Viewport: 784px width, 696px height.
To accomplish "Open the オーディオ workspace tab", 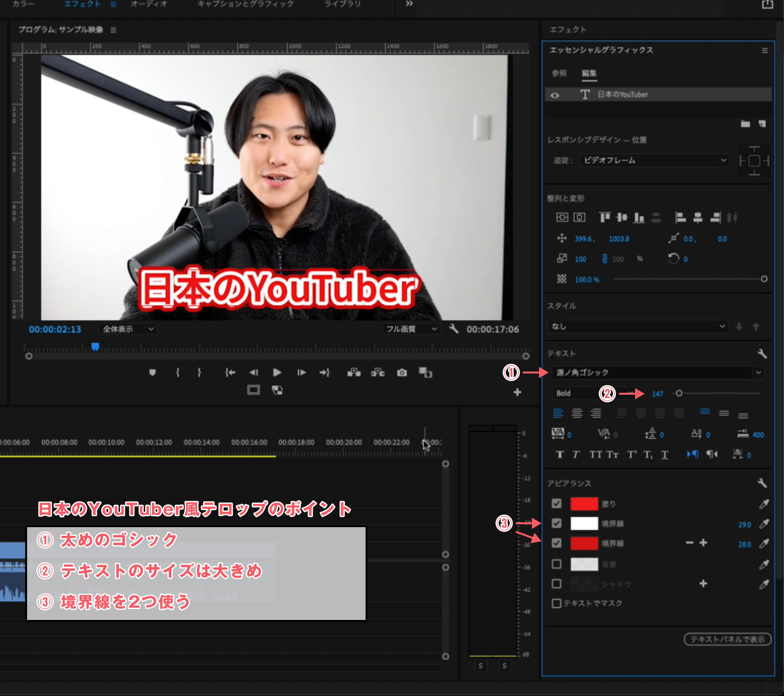I will (149, 4).
